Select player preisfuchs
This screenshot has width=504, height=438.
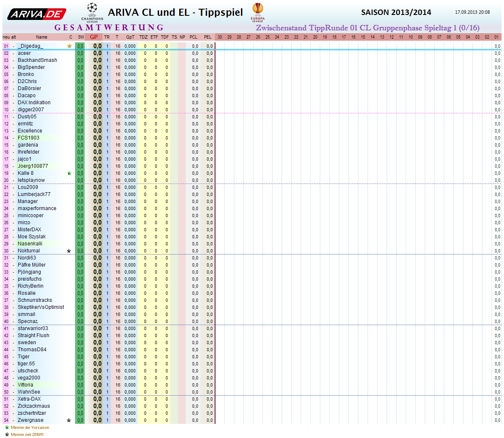point(29,279)
